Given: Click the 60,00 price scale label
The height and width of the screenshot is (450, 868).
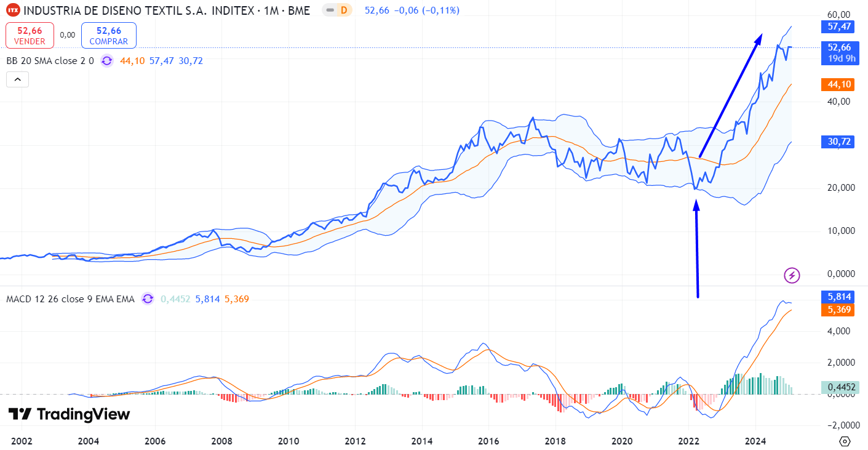Looking at the screenshot, I should tap(839, 14).
